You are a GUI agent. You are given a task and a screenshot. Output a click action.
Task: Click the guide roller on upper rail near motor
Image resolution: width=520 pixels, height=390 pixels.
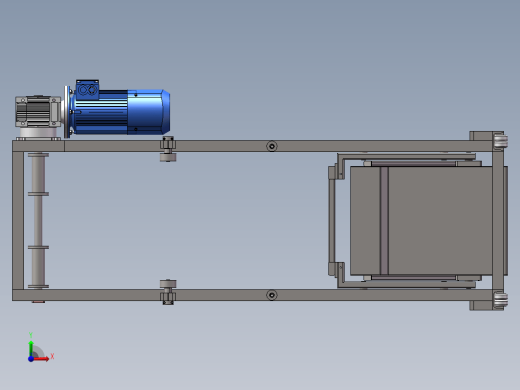pyautogui.click(x=168, y=149)
